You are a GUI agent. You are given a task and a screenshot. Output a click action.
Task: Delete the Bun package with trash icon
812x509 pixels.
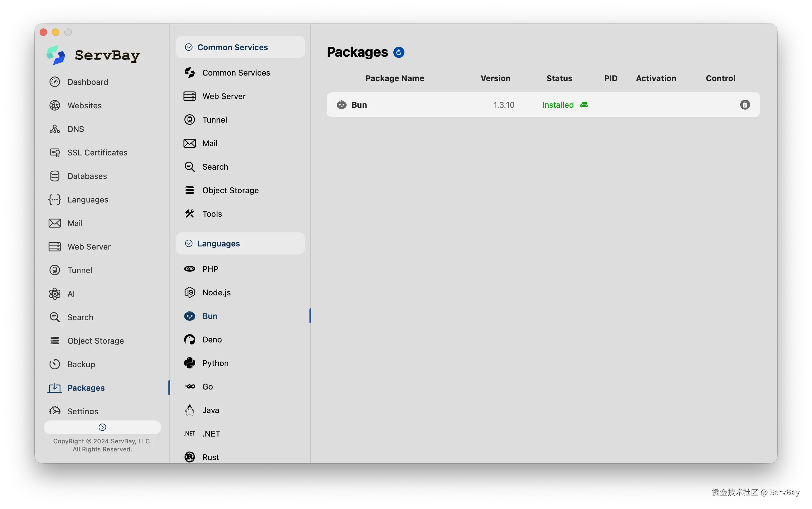coord(745,105)
